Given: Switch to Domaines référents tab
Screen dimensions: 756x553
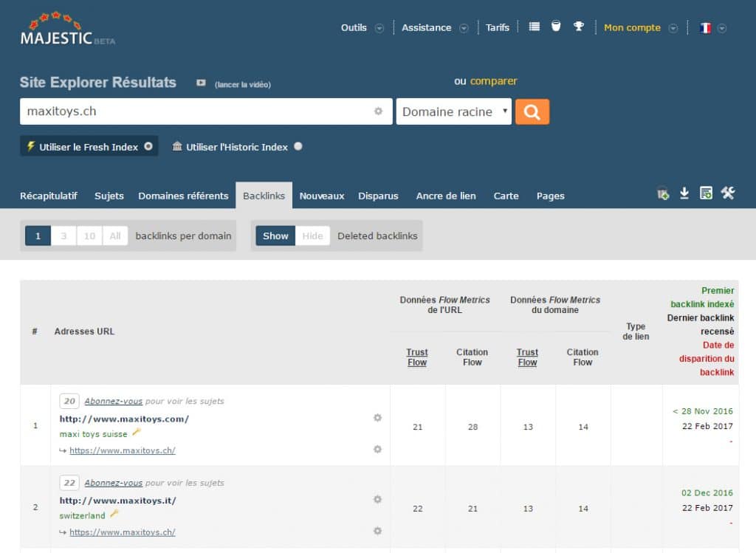Looking at the screenshot, I should tap(183, 196).
